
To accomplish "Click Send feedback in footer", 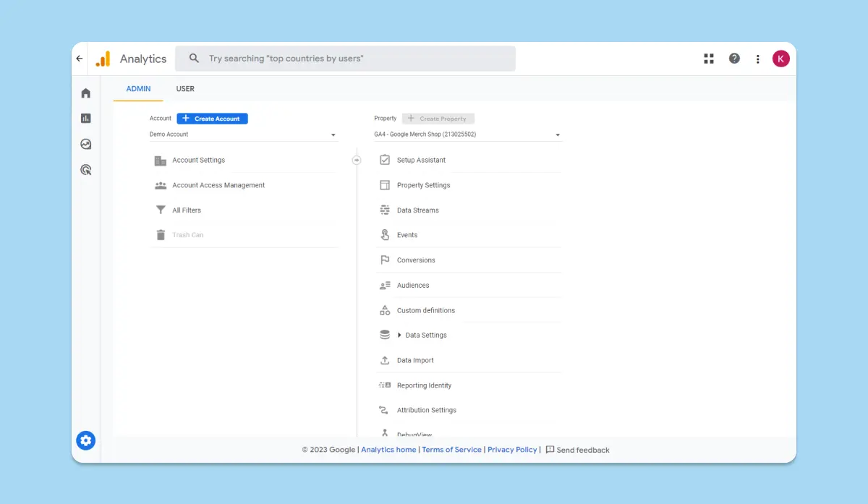I will point(577,450).
